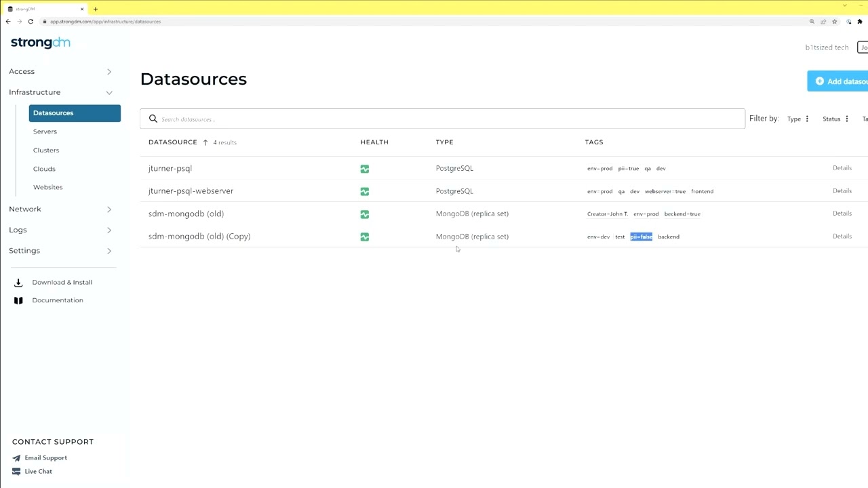Open Clusters in the sidebar

pyautogui.click(x=46, y=150)
